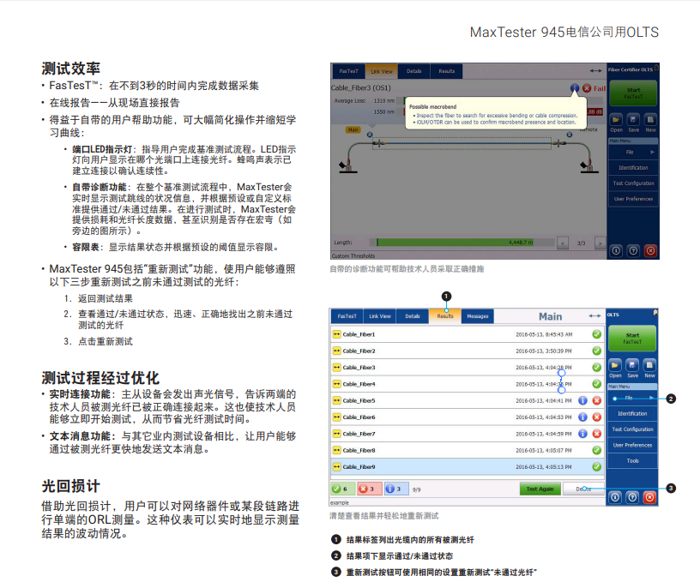This screenshot has height=588, width=700.
Task: Click Start FasTesT in the Results screen
Action: point(632,339)
